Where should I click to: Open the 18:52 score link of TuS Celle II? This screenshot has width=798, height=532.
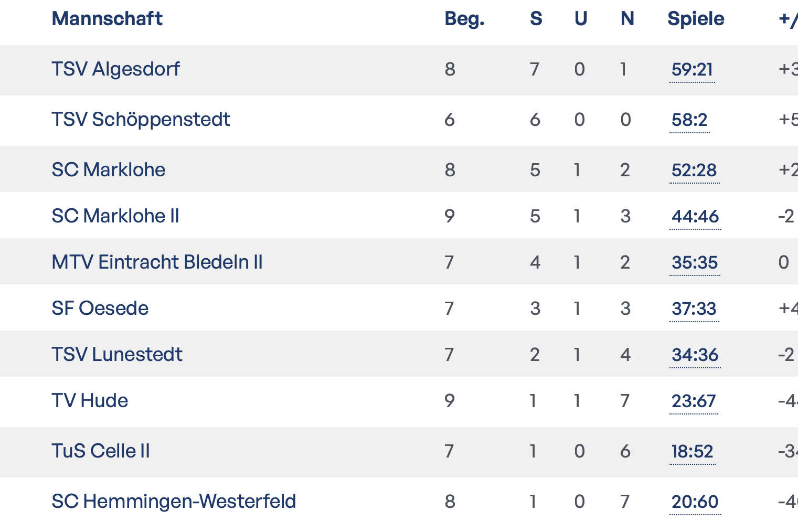693,451
